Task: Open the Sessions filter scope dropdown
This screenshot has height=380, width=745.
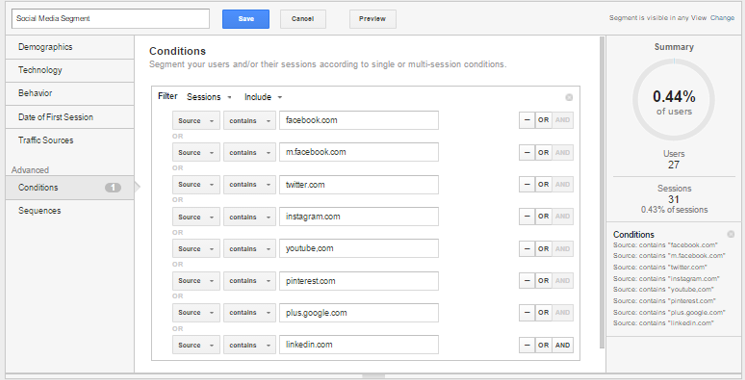Action: (x=209, y=97)
